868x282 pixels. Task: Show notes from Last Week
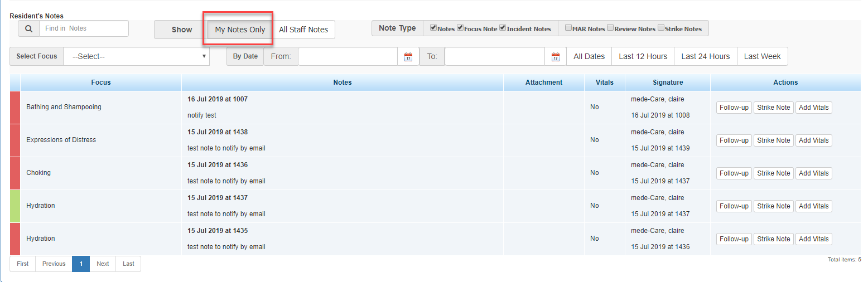tap(762, 56)
